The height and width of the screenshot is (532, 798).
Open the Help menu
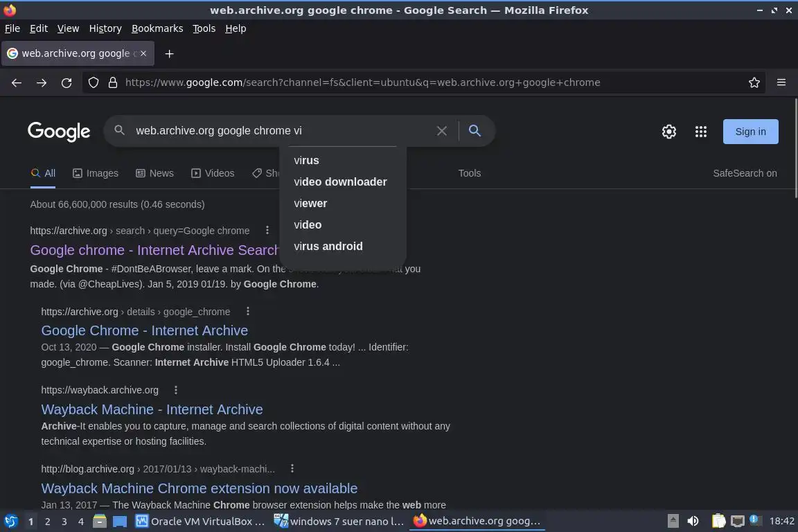[236, 28]
